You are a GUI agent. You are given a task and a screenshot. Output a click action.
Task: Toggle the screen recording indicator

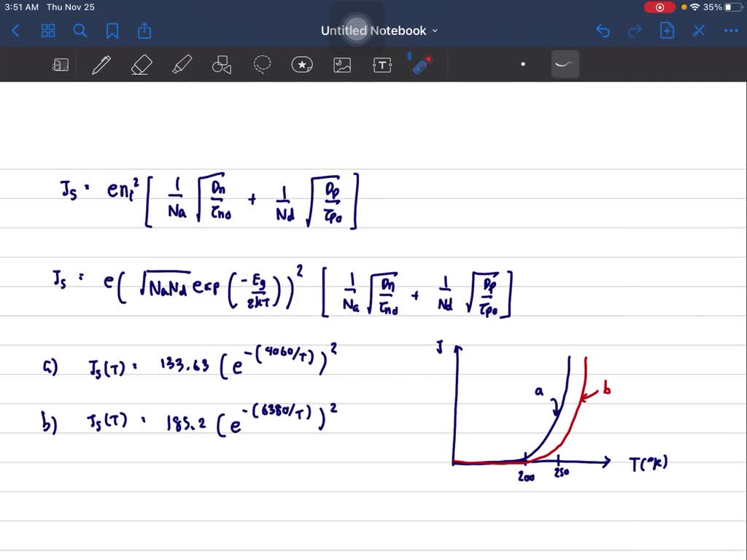[659, 7]
